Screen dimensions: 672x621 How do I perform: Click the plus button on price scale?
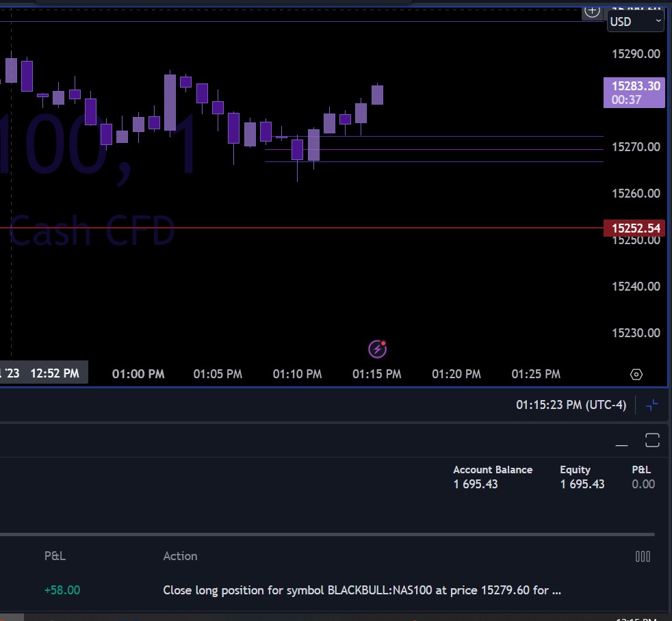pos(593,12)
